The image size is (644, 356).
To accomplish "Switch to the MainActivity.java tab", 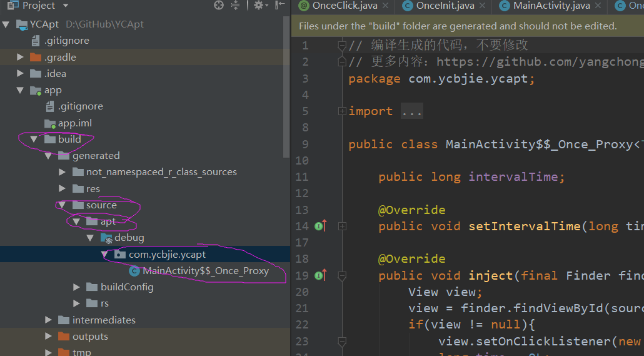I will (551, 6).
